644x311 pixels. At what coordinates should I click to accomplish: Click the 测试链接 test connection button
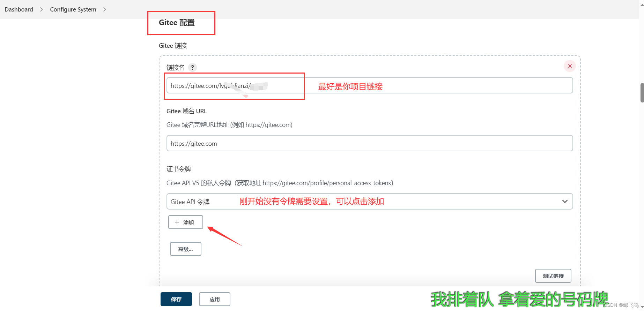coord(553,276)
